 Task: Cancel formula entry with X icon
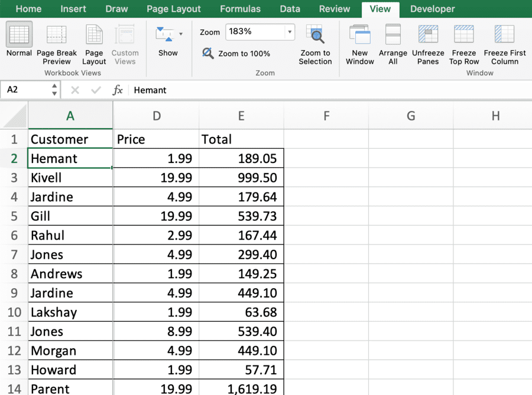pos(75,90)
